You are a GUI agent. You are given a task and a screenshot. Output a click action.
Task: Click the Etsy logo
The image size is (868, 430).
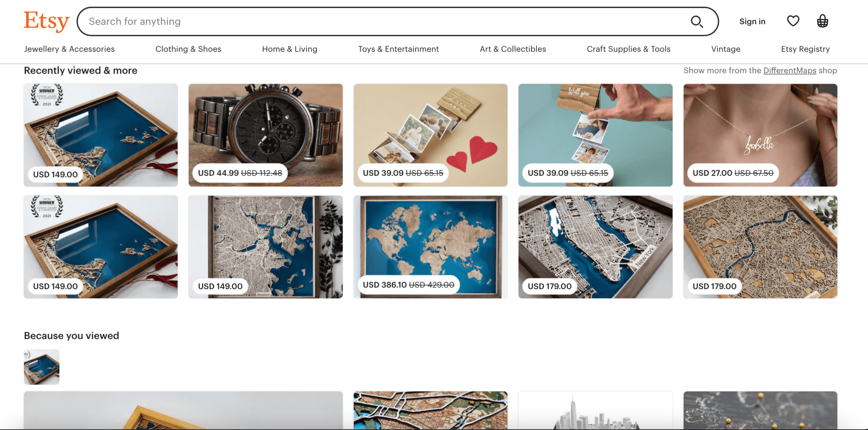point(46,21)
